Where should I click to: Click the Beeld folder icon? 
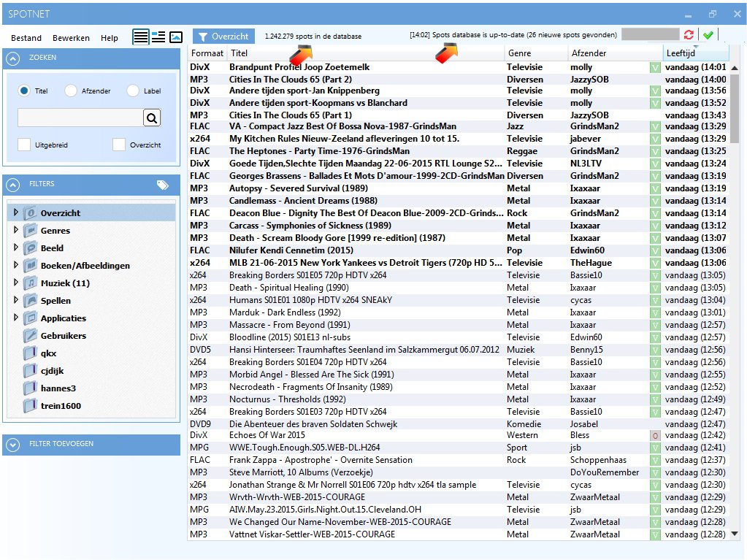pos(31,248)
